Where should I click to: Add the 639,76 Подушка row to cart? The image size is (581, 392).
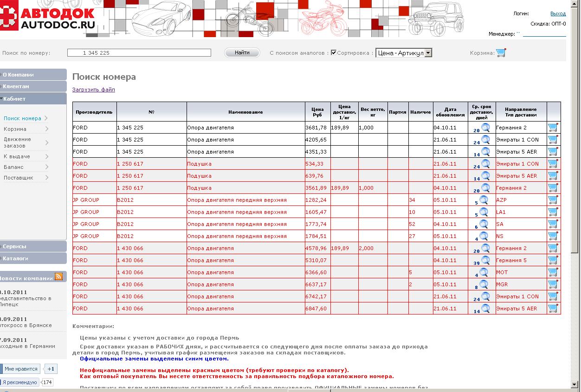tap(553, 175)
